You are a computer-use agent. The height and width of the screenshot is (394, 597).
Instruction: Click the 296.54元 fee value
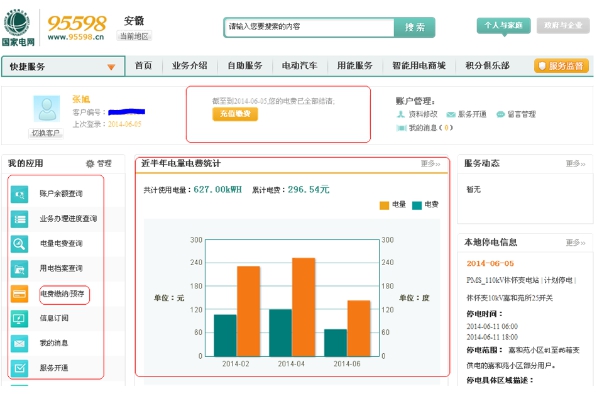click(x=308, y=190)
